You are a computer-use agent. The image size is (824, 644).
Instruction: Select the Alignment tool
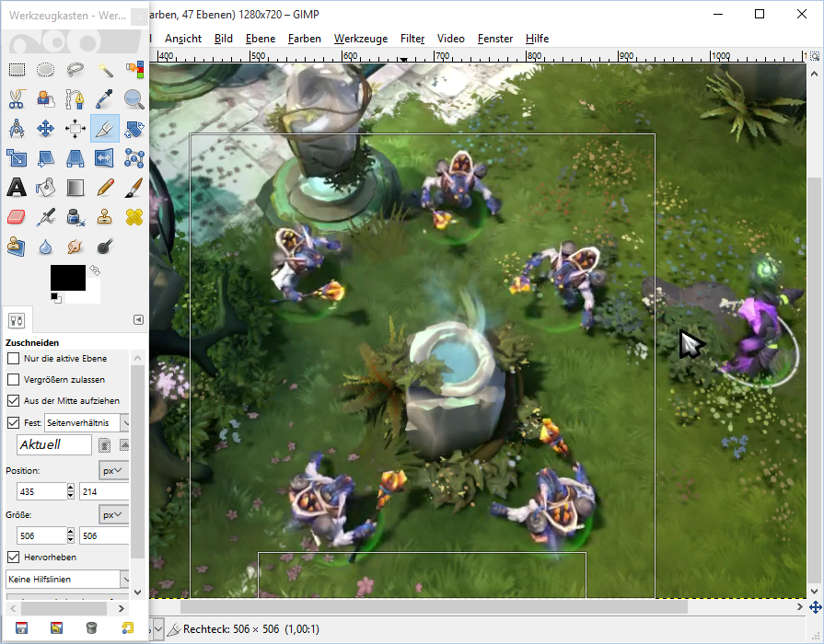(x=75, y=128)
